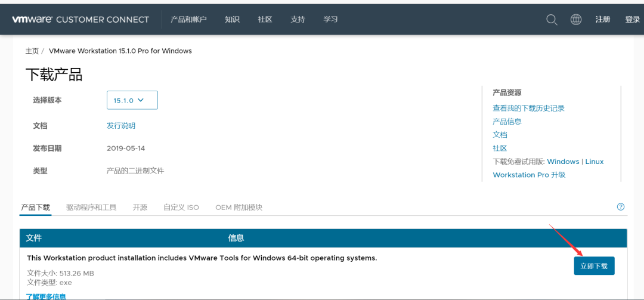Select the 产品下载 tab
Screen dimensions: 644x300
tap(35, 207)
